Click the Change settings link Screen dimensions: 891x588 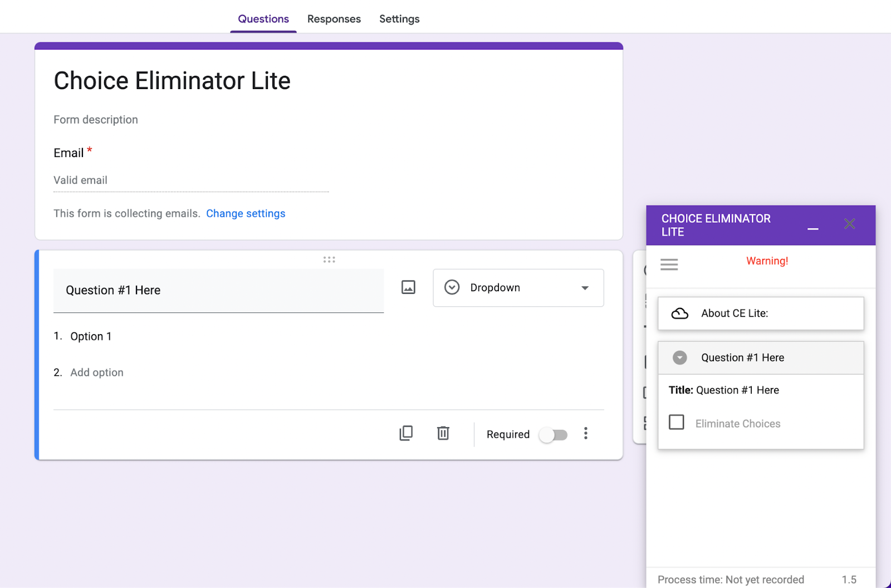(x=246, y=214)
